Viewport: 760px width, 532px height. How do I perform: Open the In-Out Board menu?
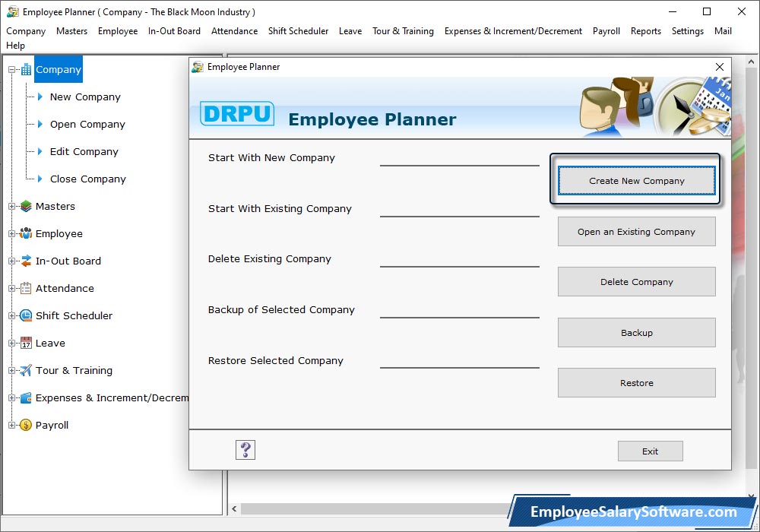pyautogui.click(x=174, y=31)
